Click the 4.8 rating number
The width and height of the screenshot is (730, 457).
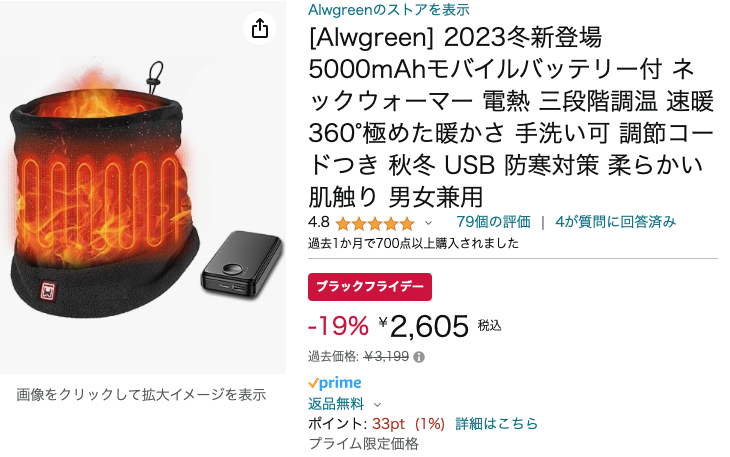click(318, 222)
